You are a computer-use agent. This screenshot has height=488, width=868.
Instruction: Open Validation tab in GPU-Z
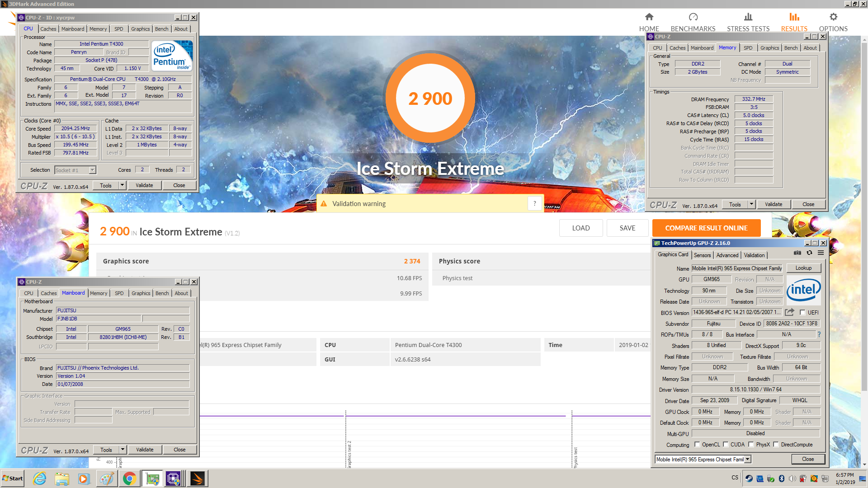pyautogui.click(x=754, y=255)
